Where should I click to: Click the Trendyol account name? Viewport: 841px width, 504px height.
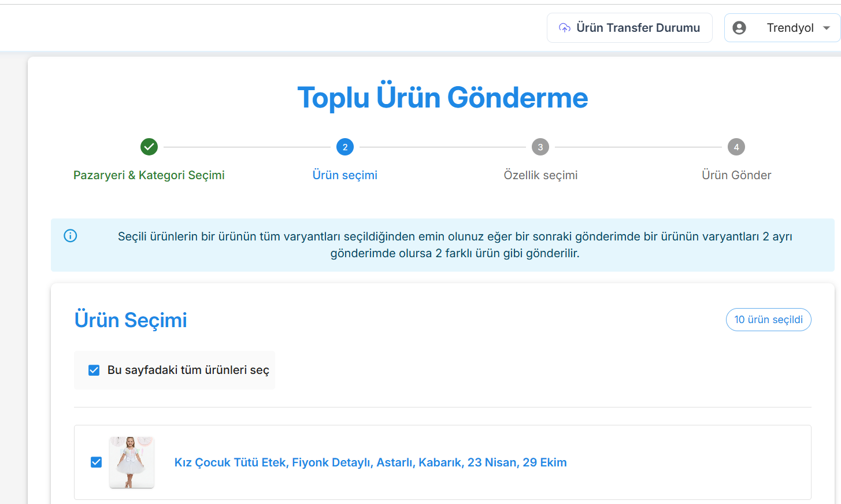tap(790, 28)
